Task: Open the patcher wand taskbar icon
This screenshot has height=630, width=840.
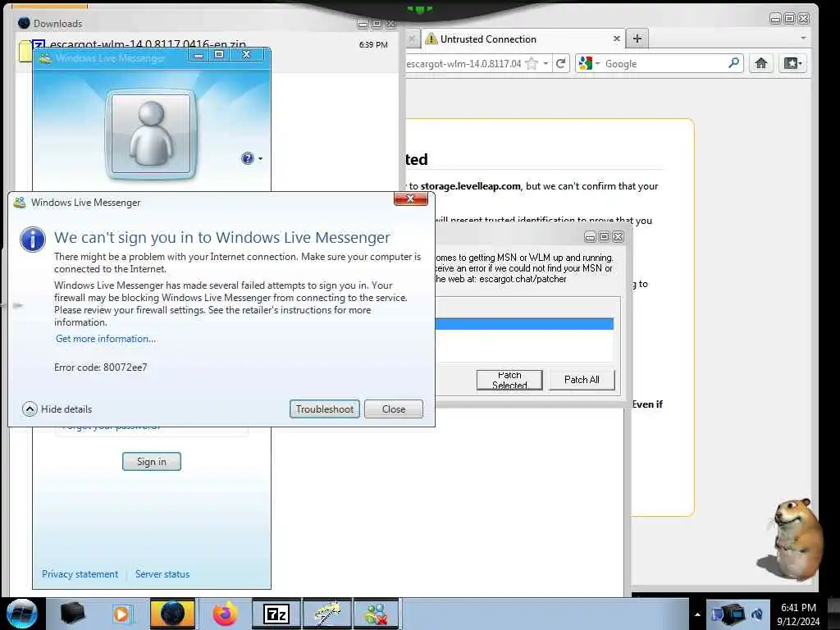Action: [326, 614]
